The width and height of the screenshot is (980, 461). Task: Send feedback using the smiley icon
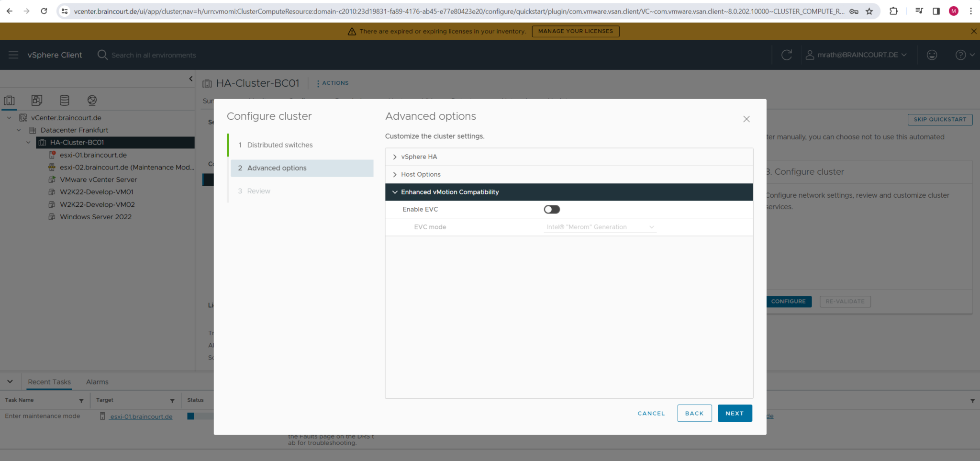[x=932, y=55]
